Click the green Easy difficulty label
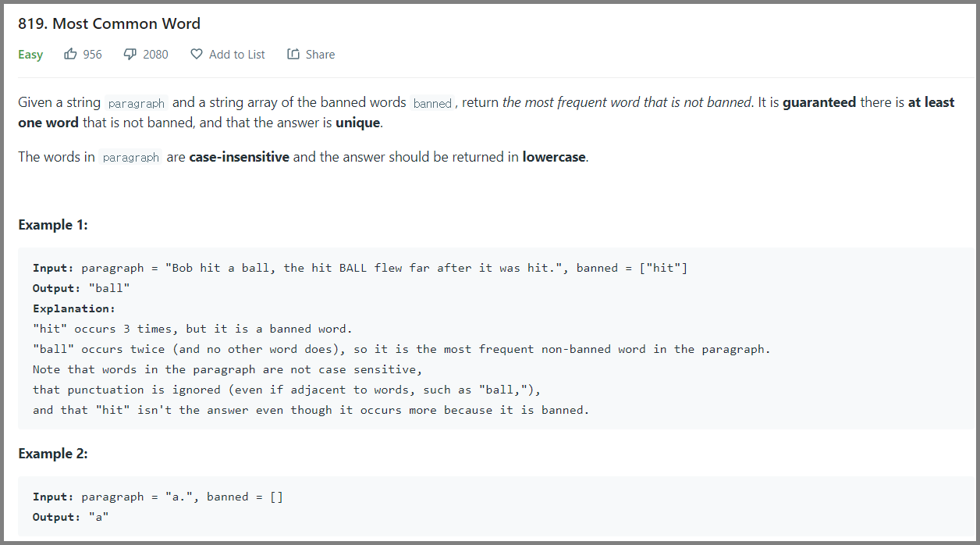980x545 pixels. pos(30,55)
